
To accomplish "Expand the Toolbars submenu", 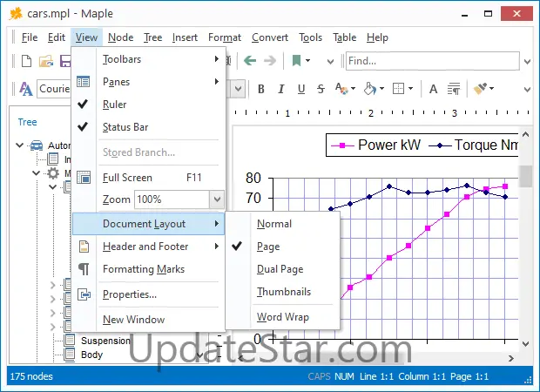I will click(149, 59).
